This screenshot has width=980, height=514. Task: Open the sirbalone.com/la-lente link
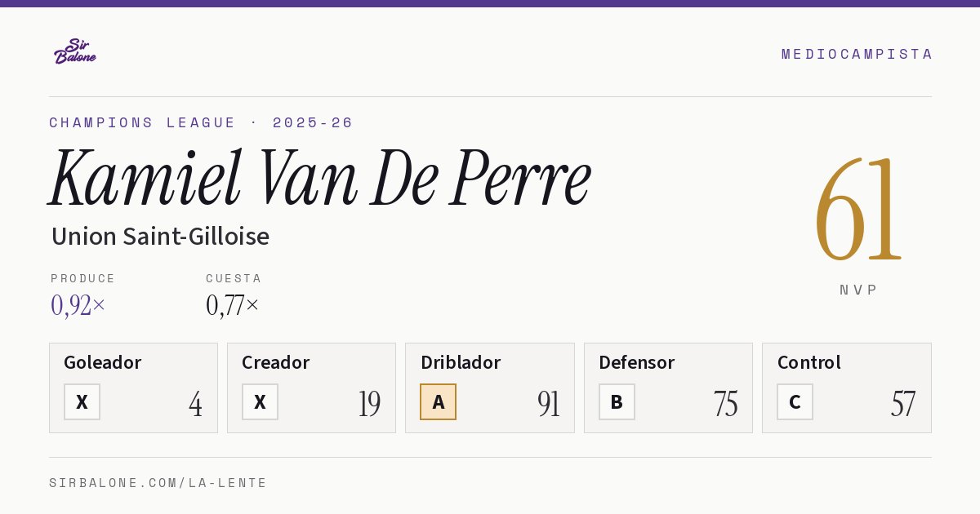(158, 483)
